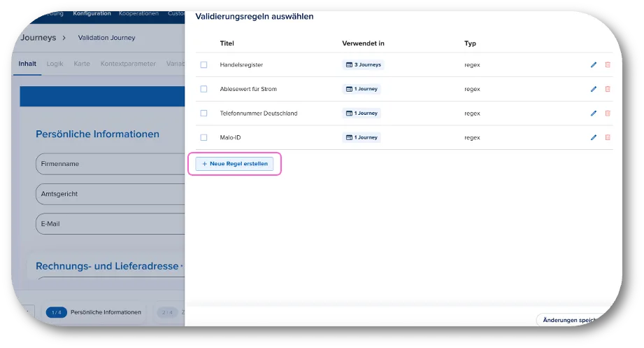Click the Malo-ID rule title
644x348 pixels.
click(230, 137)
